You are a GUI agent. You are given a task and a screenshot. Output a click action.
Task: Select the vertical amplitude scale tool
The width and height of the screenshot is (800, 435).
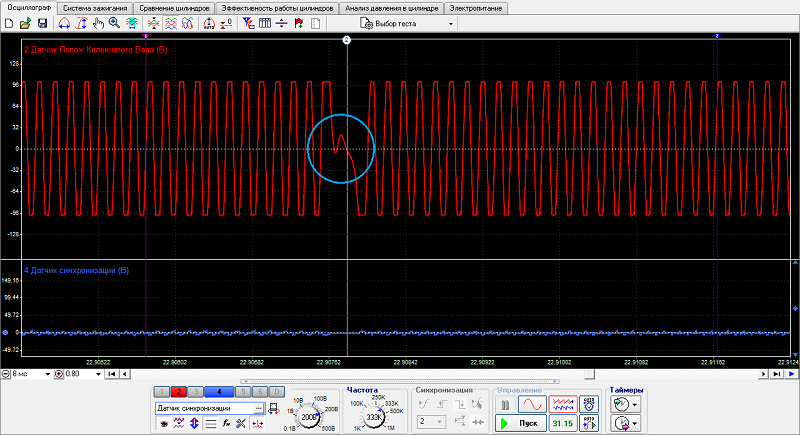81,23
